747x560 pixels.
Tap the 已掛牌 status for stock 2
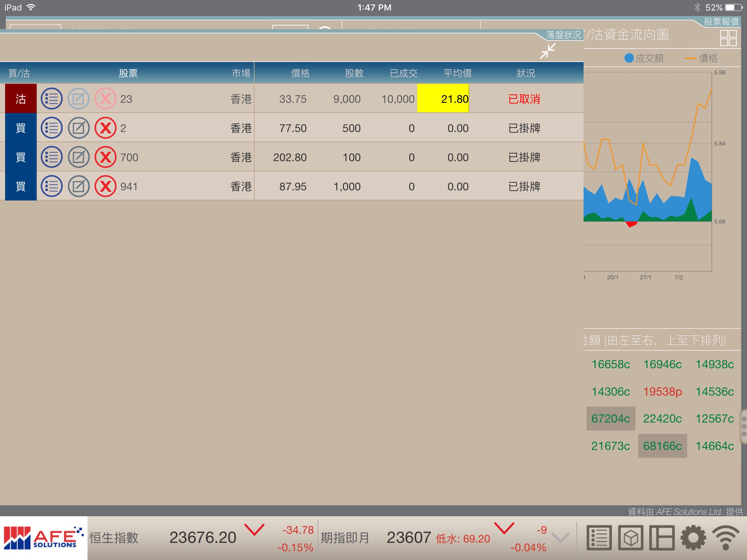click(524, 128)
